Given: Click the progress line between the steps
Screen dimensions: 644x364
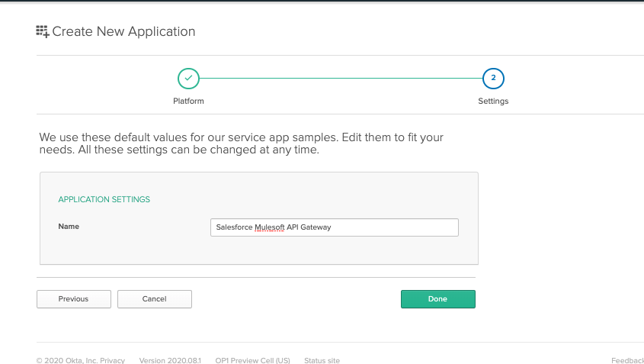Looking at the screenshot, I should (x=341, y=78).
